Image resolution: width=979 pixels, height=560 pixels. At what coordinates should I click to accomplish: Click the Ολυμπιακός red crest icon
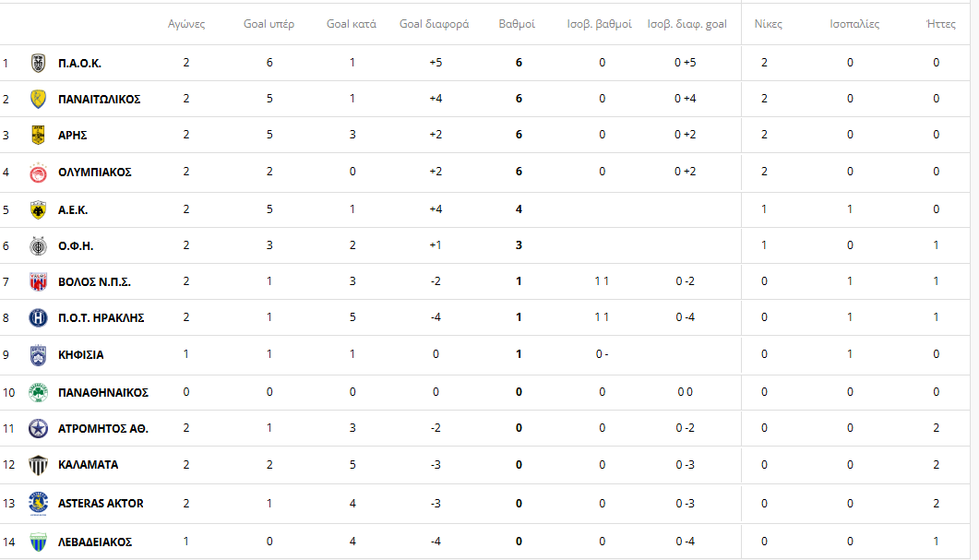click(x=38, y=173)
